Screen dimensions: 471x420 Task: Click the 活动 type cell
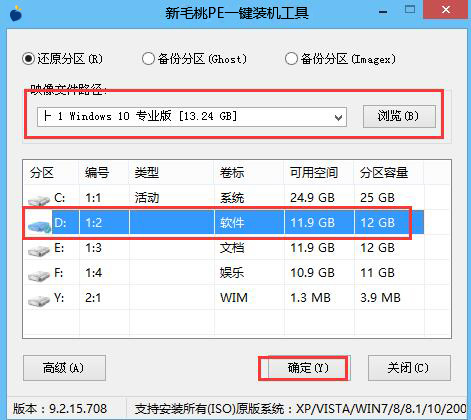[x=147, y=198]
